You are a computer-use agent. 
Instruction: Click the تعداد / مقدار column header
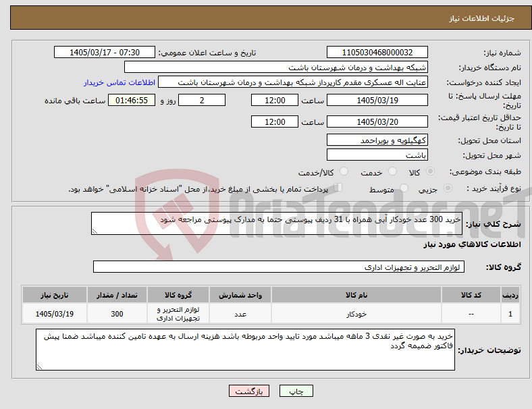(117, 295)
